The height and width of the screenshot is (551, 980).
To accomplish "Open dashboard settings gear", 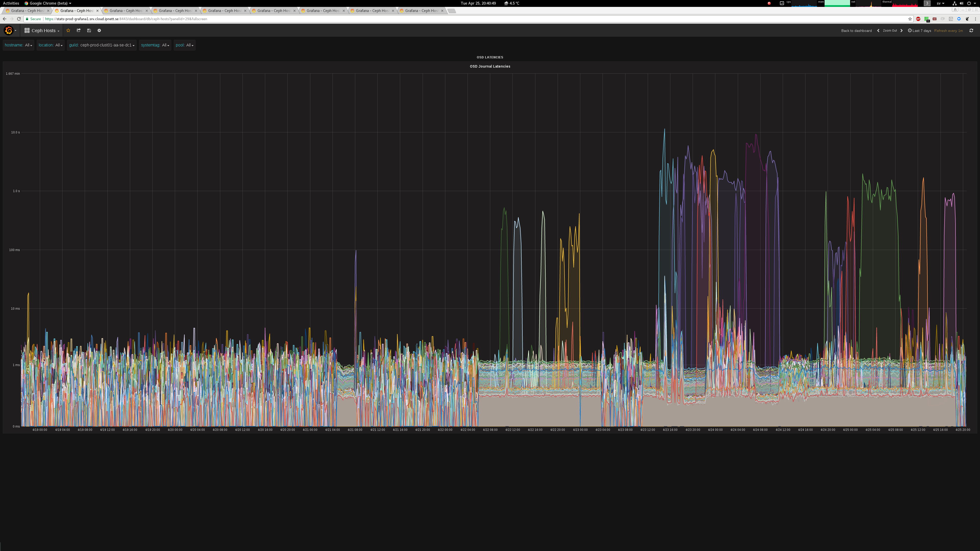I will (x=99, y=30).
